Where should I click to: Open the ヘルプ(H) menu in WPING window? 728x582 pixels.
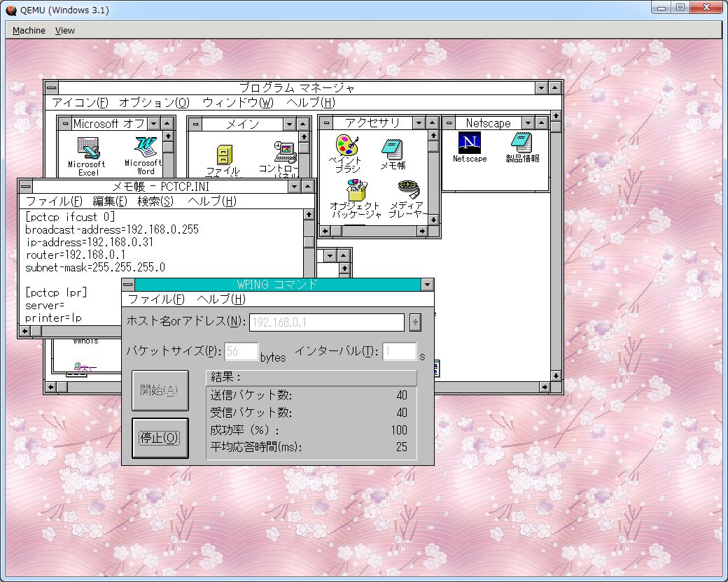tap(221, 299)
